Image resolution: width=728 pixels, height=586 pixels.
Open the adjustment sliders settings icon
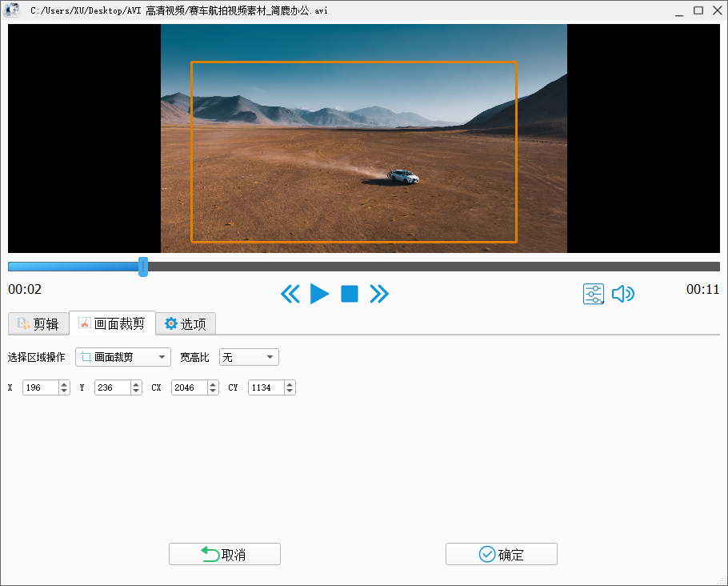pos(594,294)
